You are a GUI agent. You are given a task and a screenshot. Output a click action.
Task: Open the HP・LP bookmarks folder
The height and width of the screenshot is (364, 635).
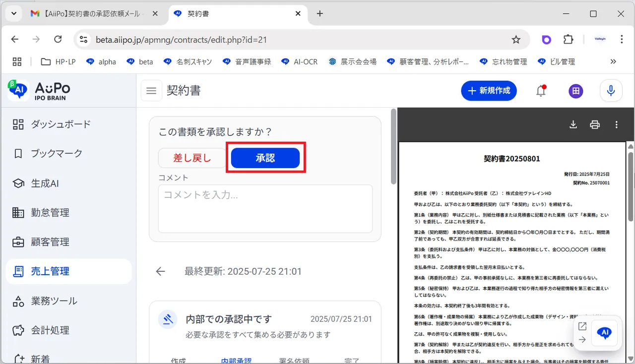click(x=58, y=61)
